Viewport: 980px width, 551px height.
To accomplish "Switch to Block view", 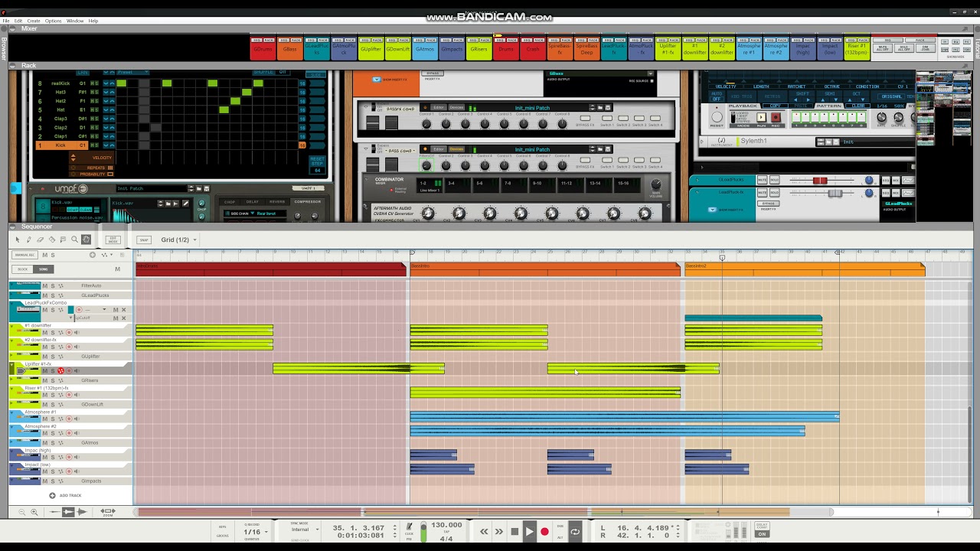I will (x=23, y=269).
